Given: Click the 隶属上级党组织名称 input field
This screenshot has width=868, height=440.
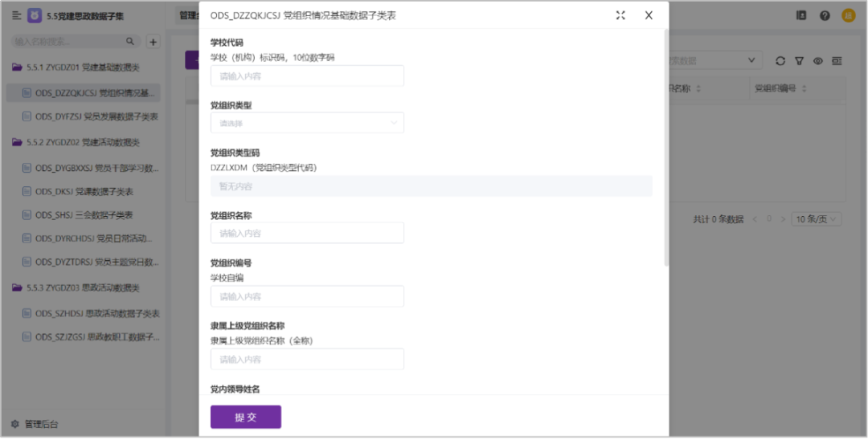Looking at the screenshot, I should tap(307, 359).
